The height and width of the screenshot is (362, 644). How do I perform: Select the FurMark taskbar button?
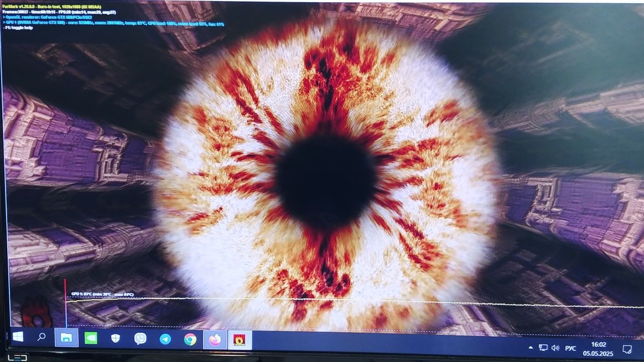pyautogui.click(x=240, y=340)
